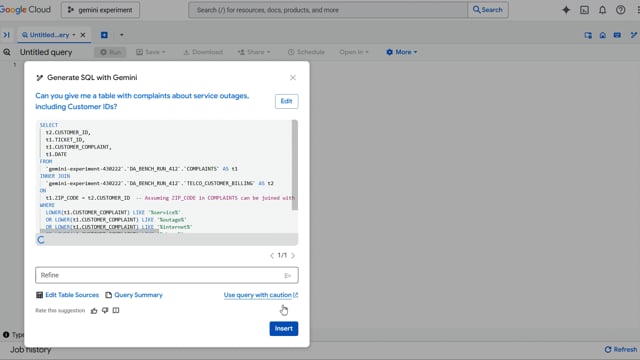Rate suggestion thumbs down
Image resolution: width=640 pixels, height=360 pixels.
[105, 311]
